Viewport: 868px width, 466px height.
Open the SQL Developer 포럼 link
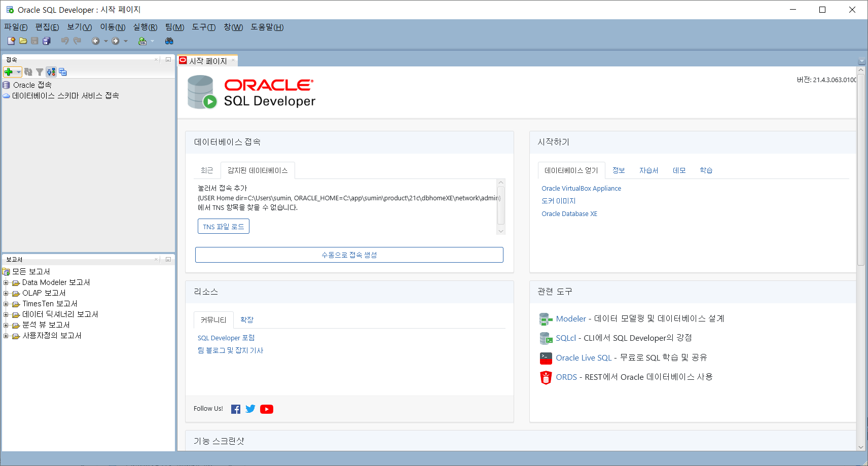click(226, 338)
